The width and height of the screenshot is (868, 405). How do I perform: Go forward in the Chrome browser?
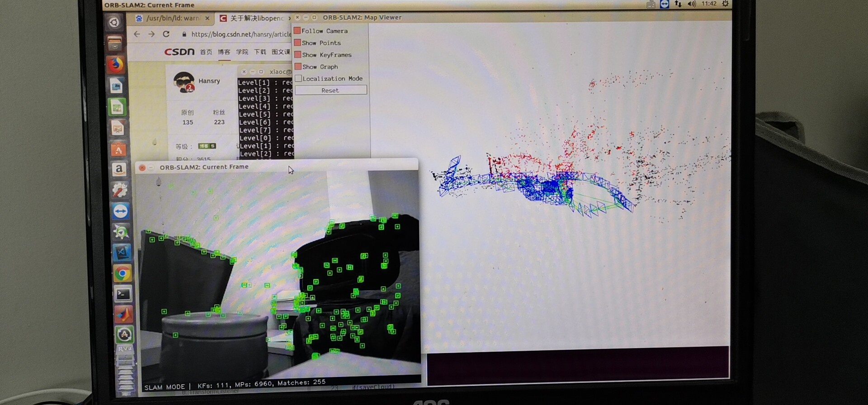pyautogui.click(x=151, y=34)
